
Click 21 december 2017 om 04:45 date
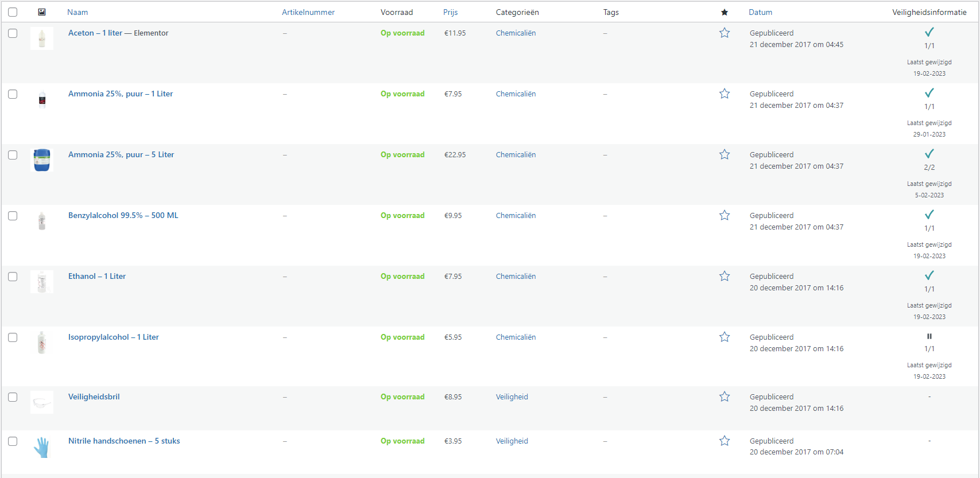click(x=796, y=44)
